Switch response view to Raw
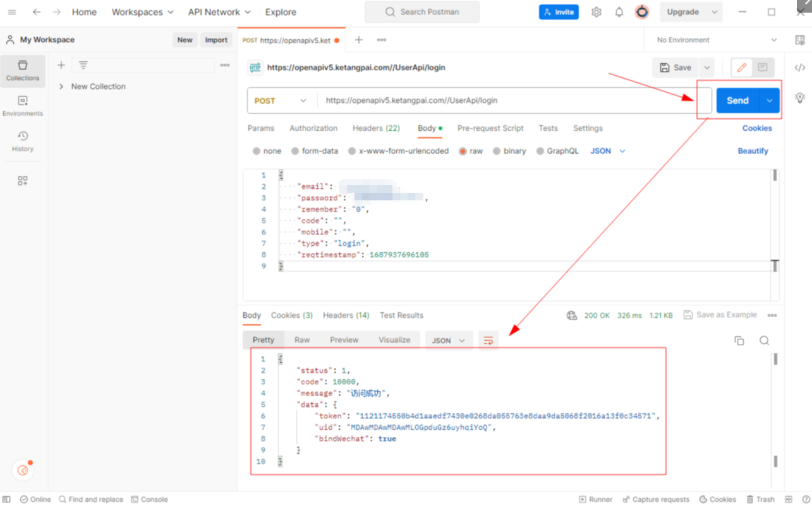Screen dimensions: 812x505 [302, 340]
